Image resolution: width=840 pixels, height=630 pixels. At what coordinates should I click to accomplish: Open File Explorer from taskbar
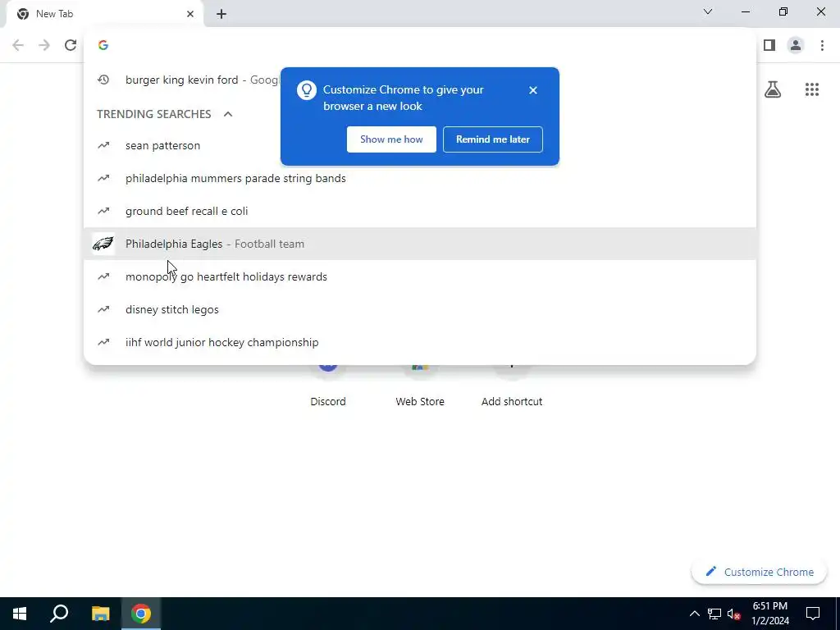pyautogui.click(x=100, y=614)
